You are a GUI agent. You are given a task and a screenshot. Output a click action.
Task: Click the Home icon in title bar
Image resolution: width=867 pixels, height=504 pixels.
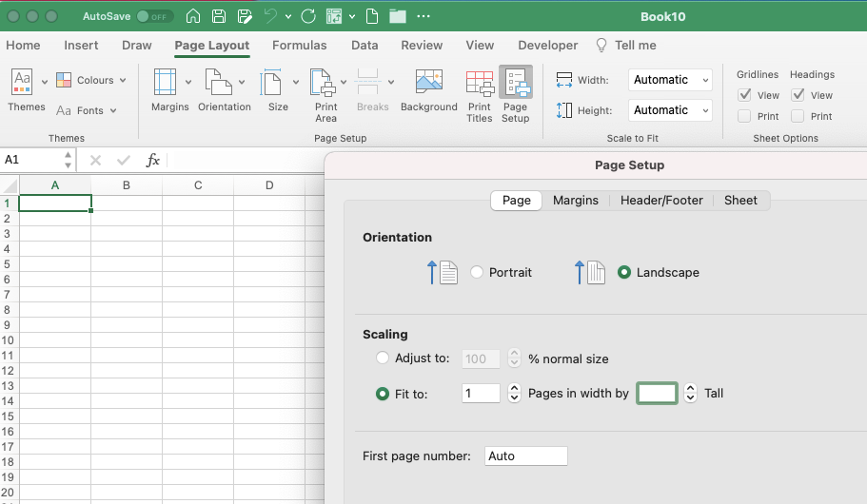(193, 16)
